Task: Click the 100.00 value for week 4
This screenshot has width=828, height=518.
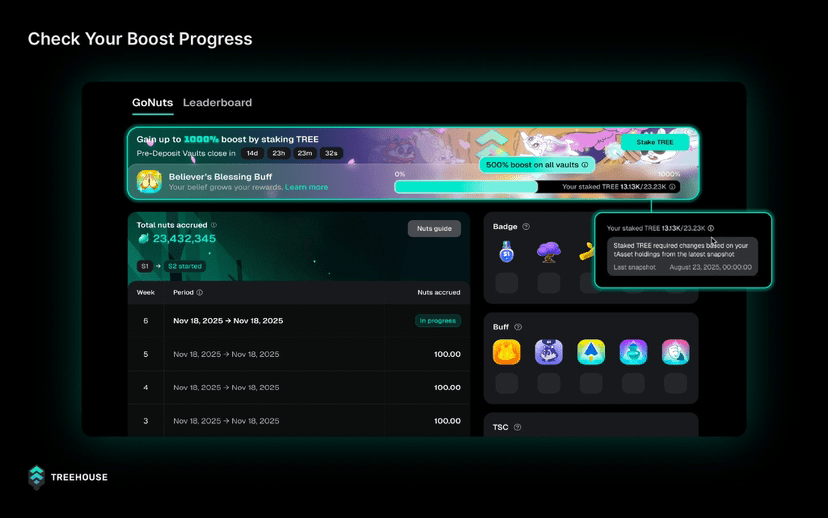Action: coord(447,388)
